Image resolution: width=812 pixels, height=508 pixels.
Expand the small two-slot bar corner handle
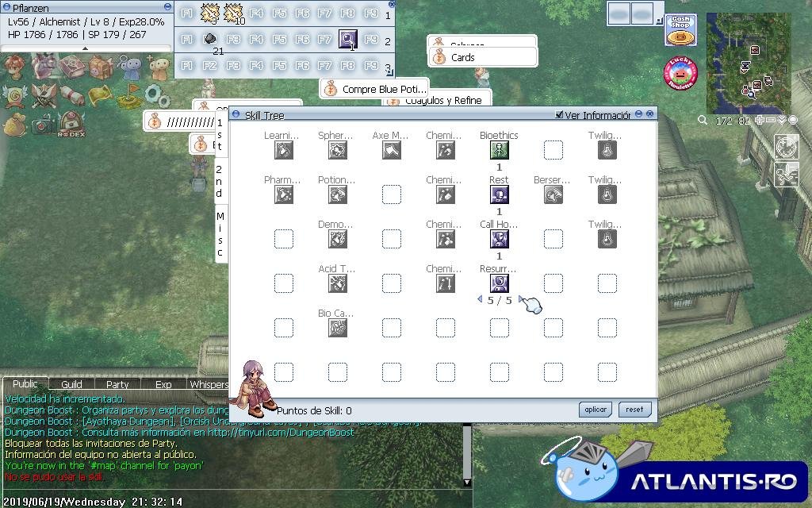click(x=659, y=21)
